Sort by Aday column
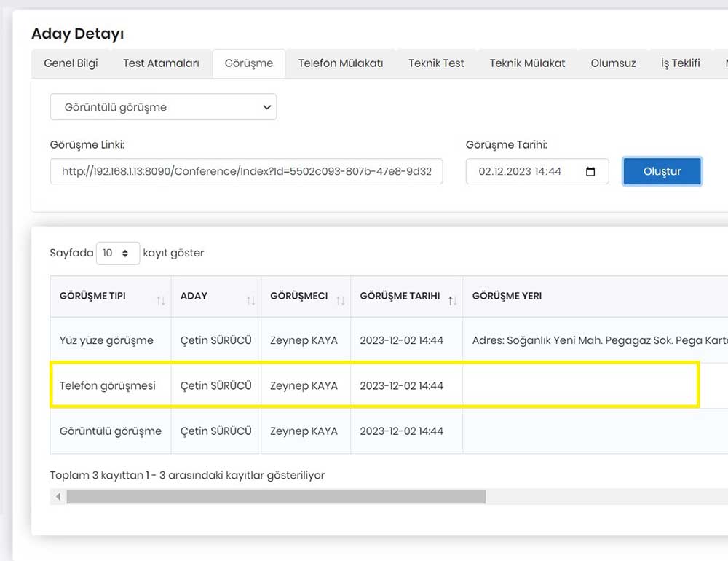Image resolution: width=728 pixels, height=561 pixels. 216,297
